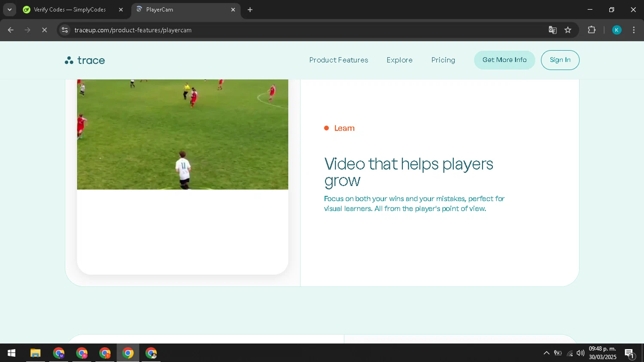Viewport: 644px width, 362px height.
Task: Go forward to the next page
Action: point(27,30)
